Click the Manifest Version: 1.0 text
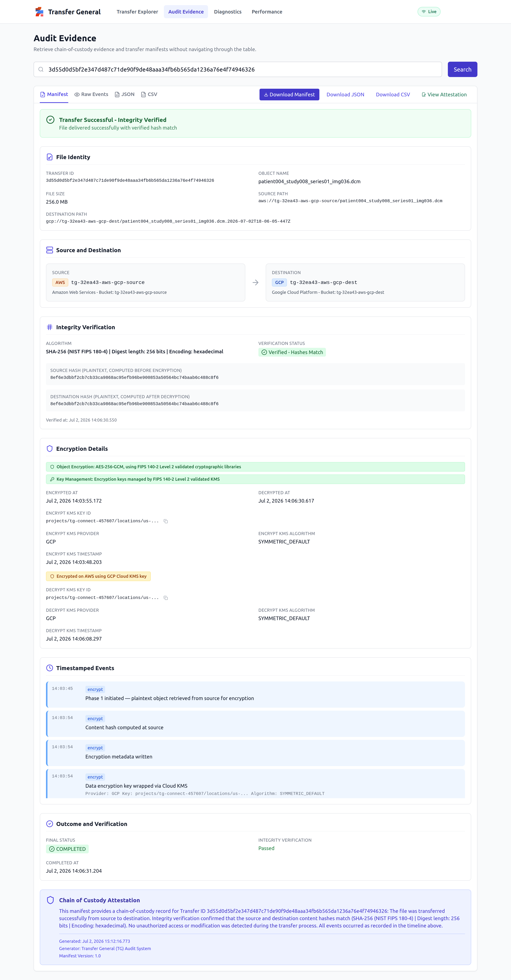The height and width of the screenshot is (980, 511). pos(80,956)
